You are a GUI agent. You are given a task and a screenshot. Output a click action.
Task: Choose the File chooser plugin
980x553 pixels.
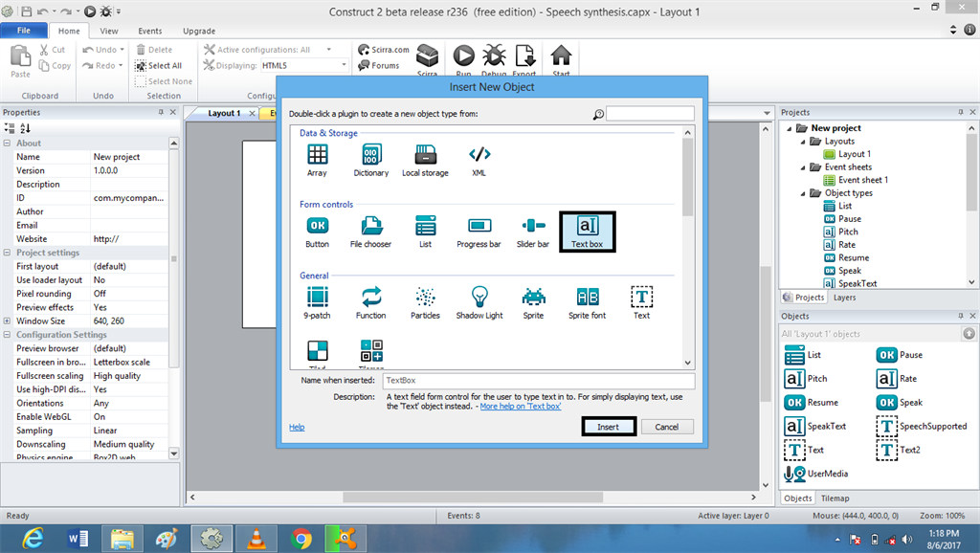click(370, 232)
